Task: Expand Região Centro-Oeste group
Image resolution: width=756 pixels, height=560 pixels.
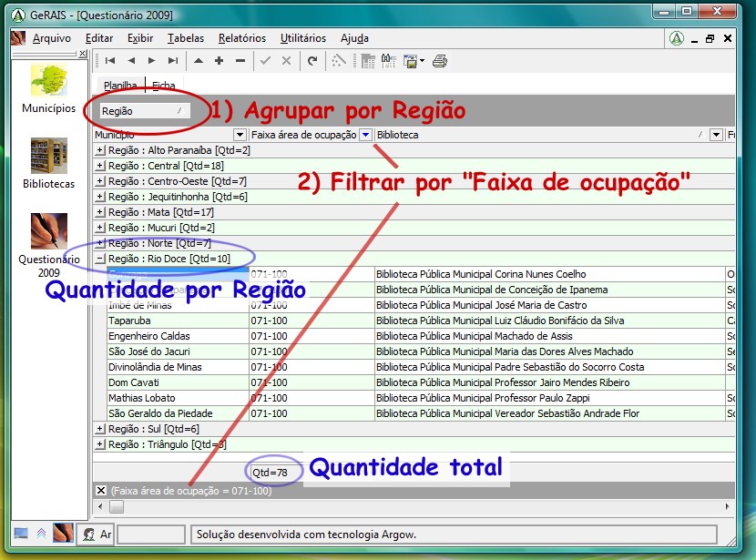Action: point(99,180)
